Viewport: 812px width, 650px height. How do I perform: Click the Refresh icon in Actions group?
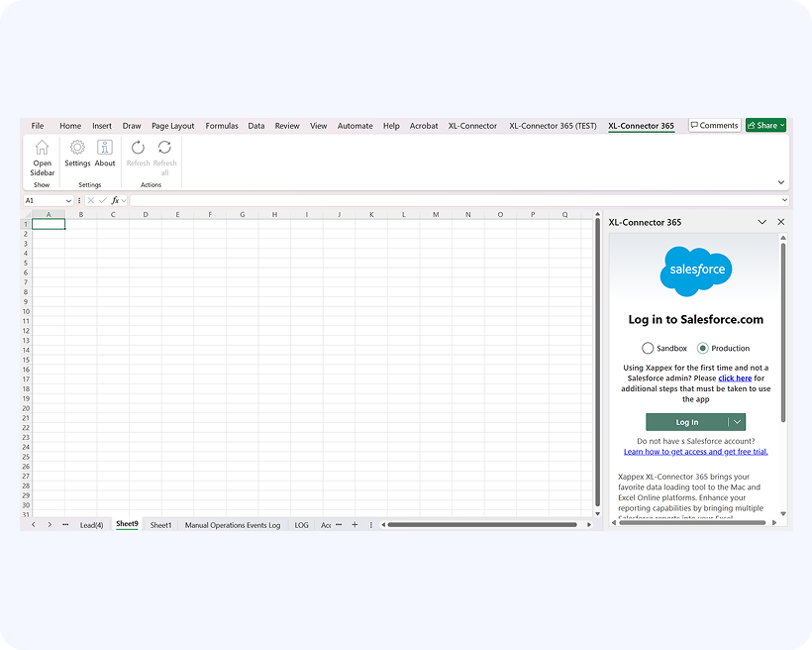138,148
